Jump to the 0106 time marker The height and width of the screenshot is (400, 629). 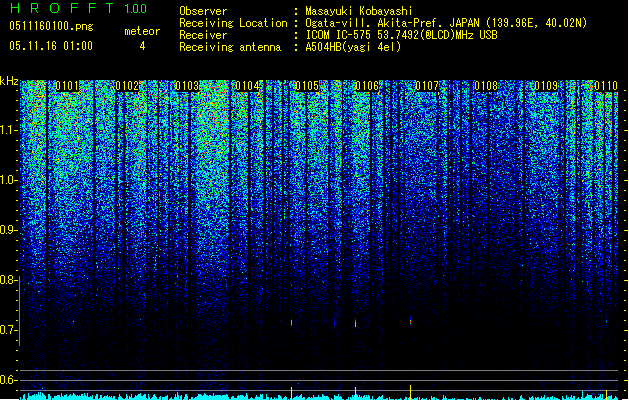coord(367,86)
